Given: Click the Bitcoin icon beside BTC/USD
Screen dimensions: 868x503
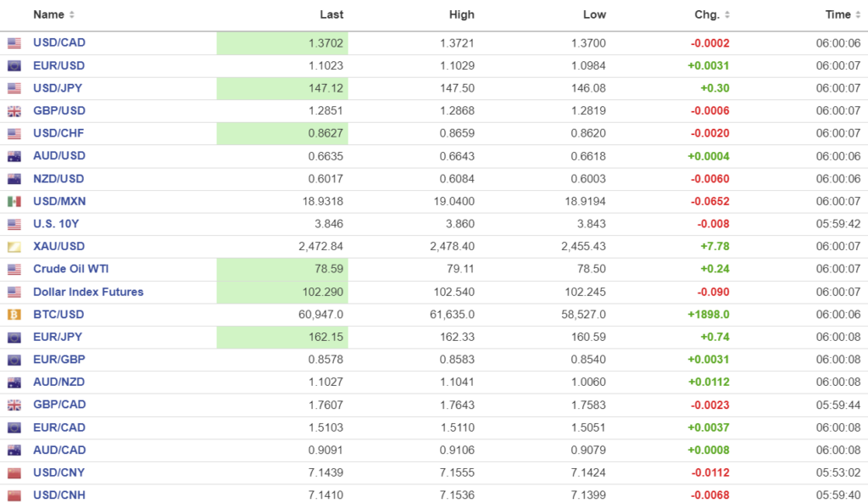Looking at the screenshot, I should click(x=14, y=315).
